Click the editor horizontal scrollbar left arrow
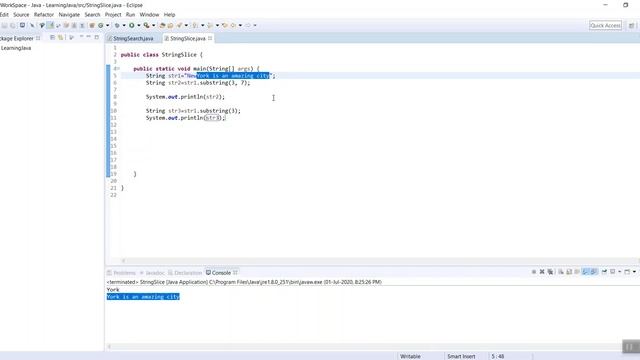 pos(124,260)
